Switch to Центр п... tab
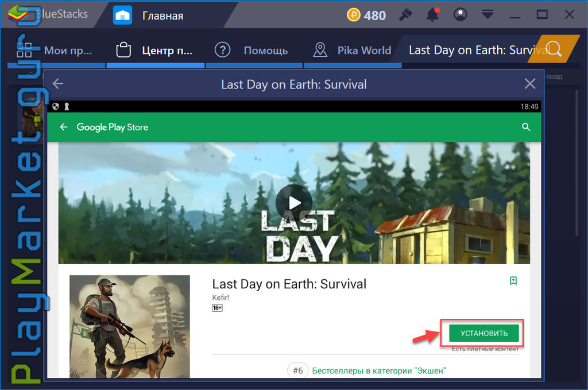588x390 pixels. point(156,50)
